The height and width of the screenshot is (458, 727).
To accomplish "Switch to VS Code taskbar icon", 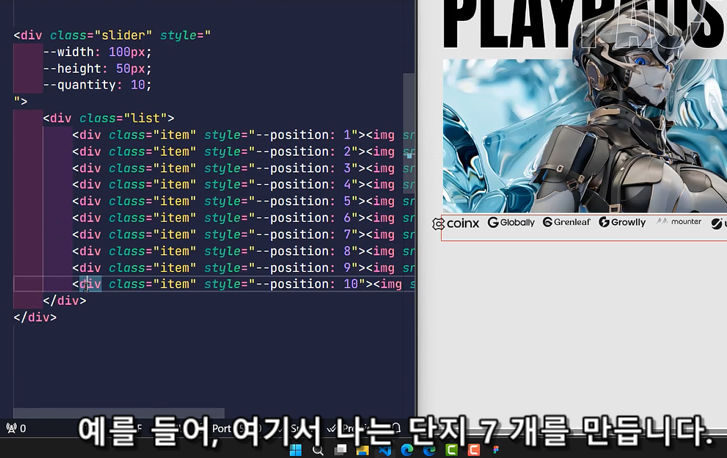I will click(385, 450).
